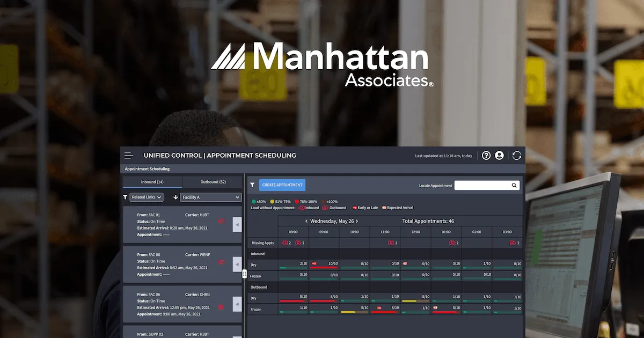This screenshot has width=644, height=338.
Task: Expand the FAC 01 card arrow
Action: 237,225
